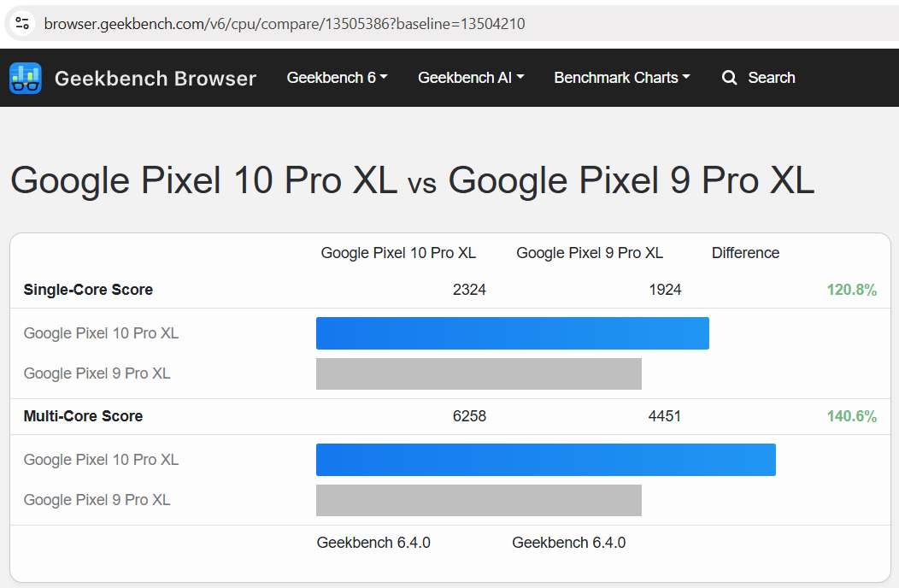Click the Geekbench Browser brand title
The width and height of the screenshot is (899, 588).
coord(156,79)
